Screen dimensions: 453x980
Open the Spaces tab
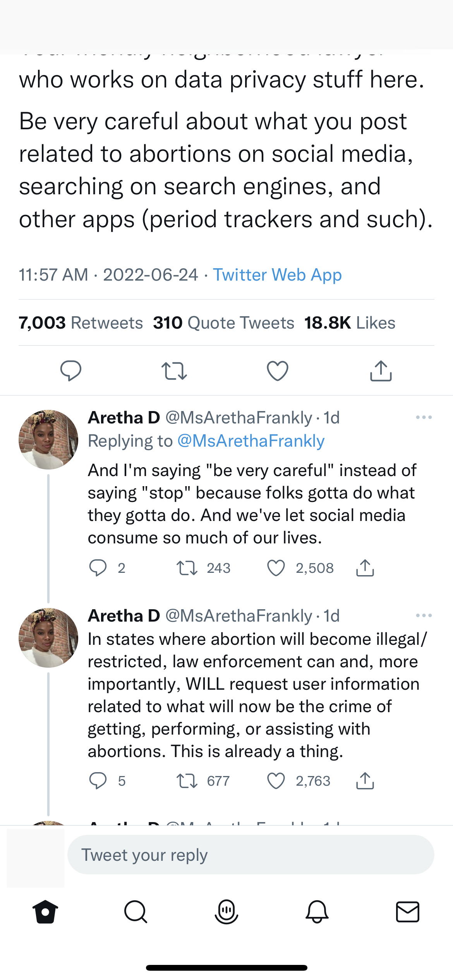point(226,911)
